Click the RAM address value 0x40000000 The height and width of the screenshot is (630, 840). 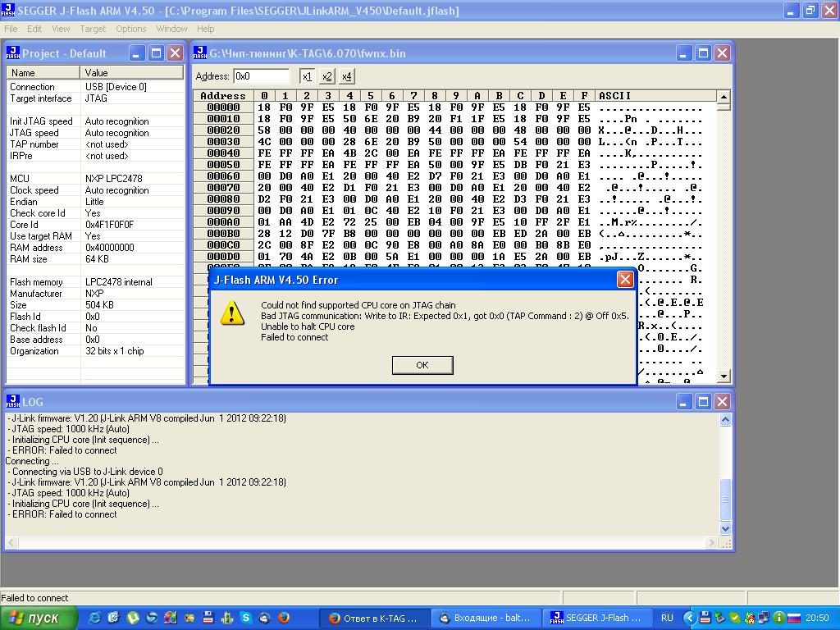tap(110, 248)
